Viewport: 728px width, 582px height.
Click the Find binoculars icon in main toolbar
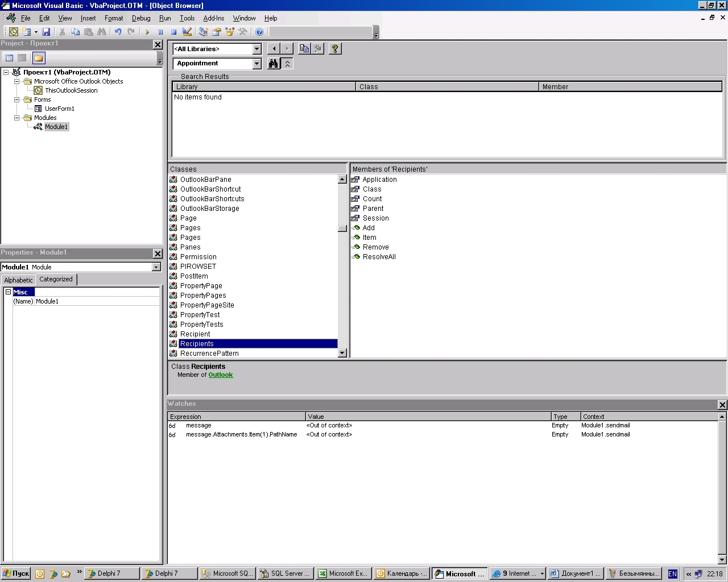(x=101, y=32)
